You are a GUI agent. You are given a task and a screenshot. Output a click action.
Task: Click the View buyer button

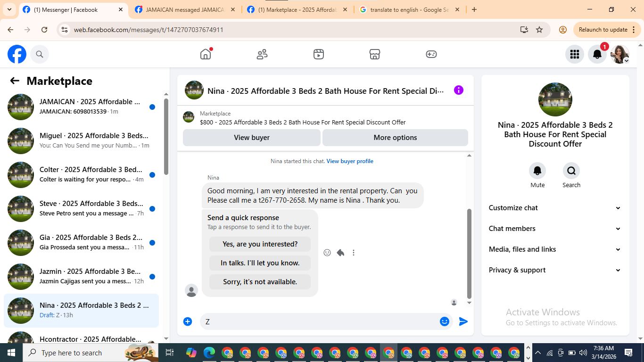click(252, 138)
